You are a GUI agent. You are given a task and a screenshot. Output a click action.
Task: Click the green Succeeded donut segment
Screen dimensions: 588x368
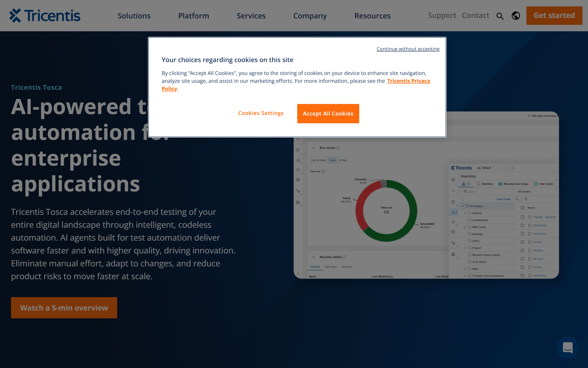413,214
